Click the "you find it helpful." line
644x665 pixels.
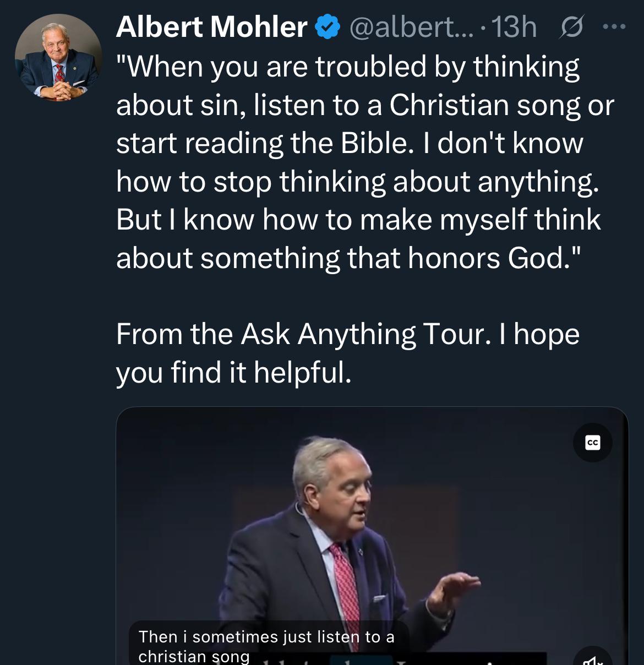(233, 372)
